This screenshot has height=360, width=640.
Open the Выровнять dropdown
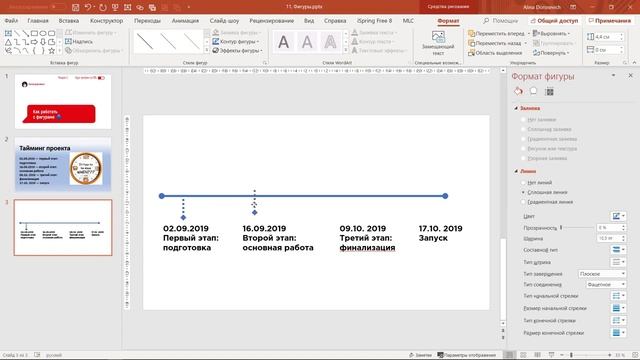551,33
